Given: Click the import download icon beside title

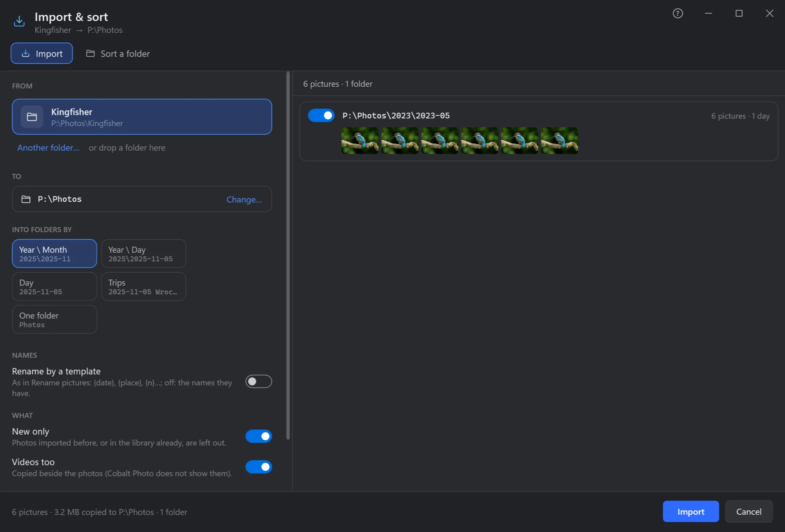Looking at the screenshot, I should click(19, 21).
